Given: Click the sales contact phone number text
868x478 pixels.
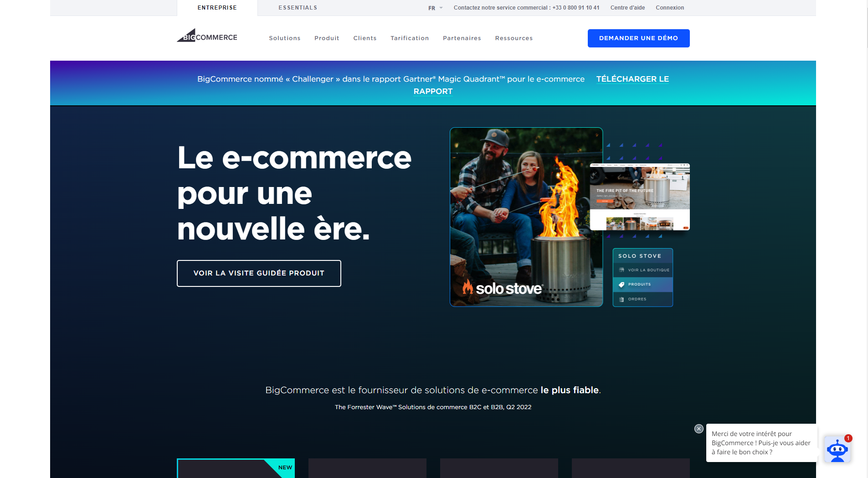Looking at the screenshot, I should (x=526, y=8).
